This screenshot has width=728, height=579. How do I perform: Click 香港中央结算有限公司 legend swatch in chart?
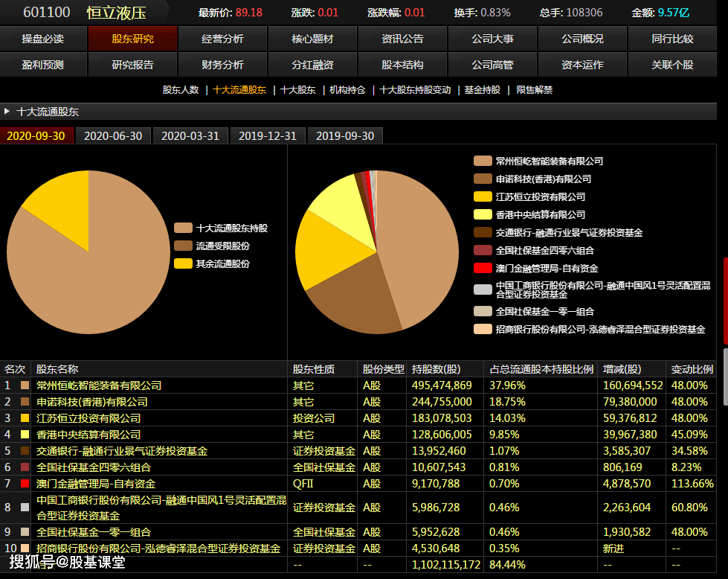click(x=483, y=214)
